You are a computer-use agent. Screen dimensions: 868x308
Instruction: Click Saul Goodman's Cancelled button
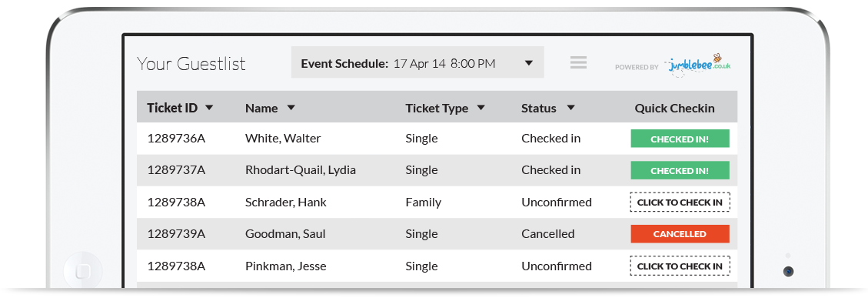point(680,234)
